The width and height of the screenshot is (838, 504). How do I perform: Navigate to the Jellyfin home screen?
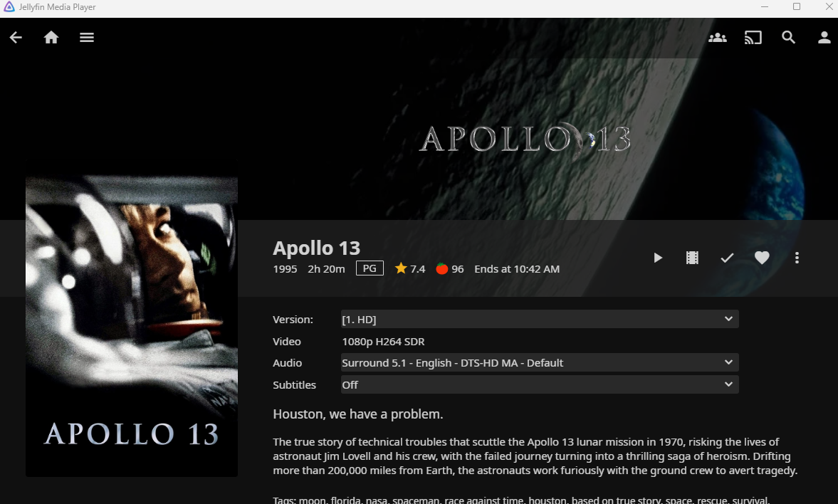click(x=51, y=37)
